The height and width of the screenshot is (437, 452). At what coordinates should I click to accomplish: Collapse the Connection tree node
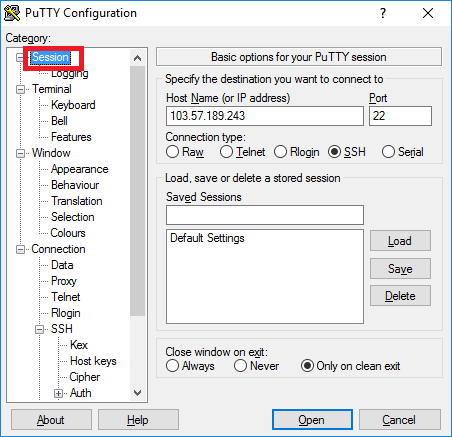[x=20, y=249]
